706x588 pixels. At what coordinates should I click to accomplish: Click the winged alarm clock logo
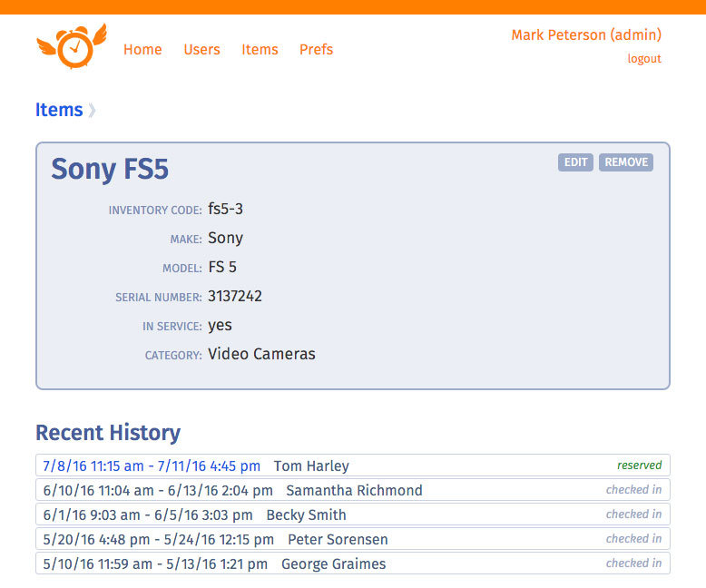72,46
